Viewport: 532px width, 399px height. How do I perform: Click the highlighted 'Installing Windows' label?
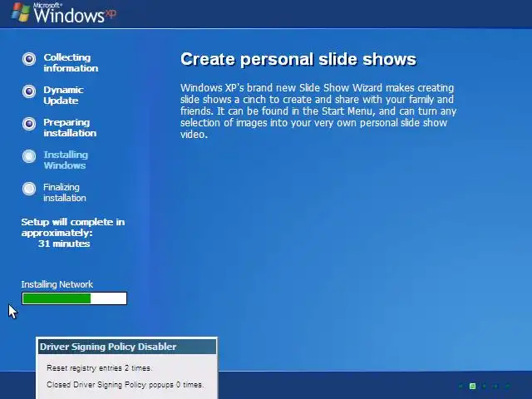[66, 160]
